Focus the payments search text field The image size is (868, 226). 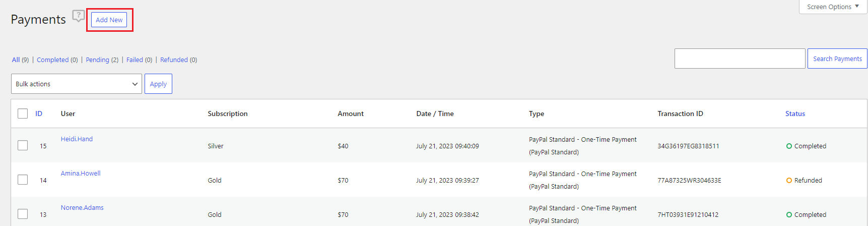[740, 59]
